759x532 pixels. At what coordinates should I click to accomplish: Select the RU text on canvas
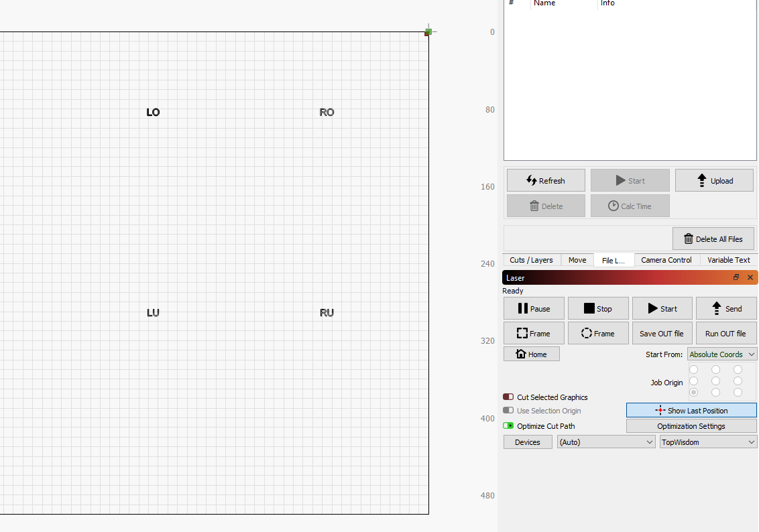[x=327, y=312]
